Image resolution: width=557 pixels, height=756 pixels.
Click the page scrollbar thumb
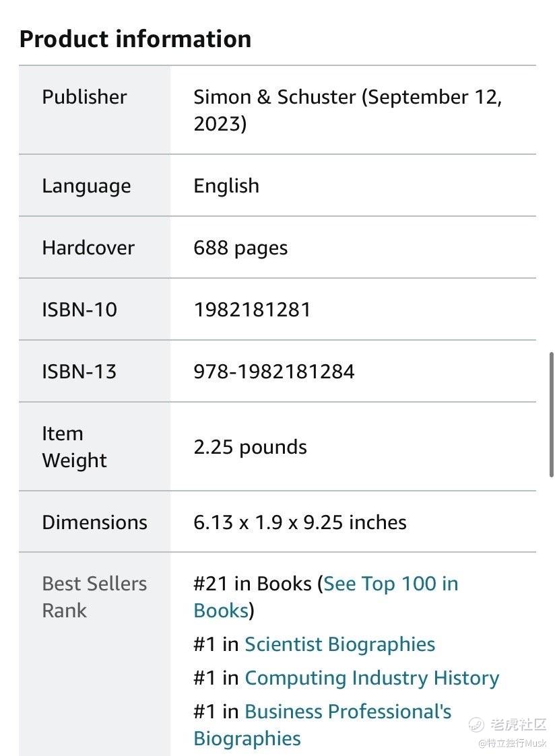click(551, 415)
